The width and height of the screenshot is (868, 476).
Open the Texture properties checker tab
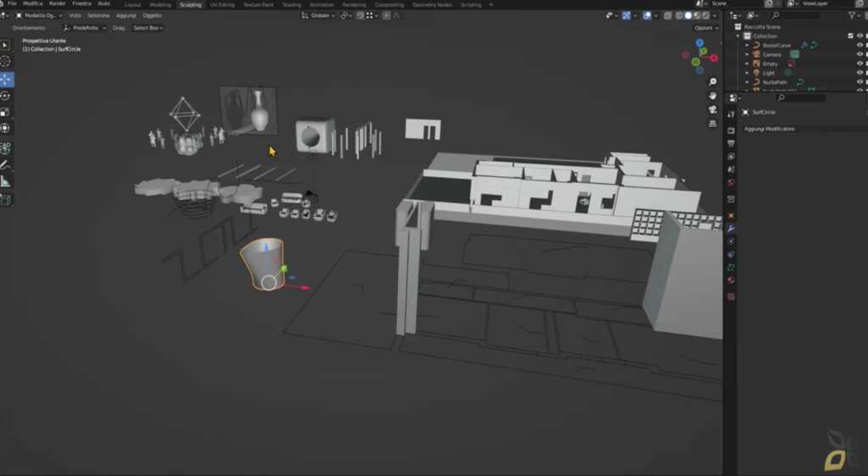[732, 297]
